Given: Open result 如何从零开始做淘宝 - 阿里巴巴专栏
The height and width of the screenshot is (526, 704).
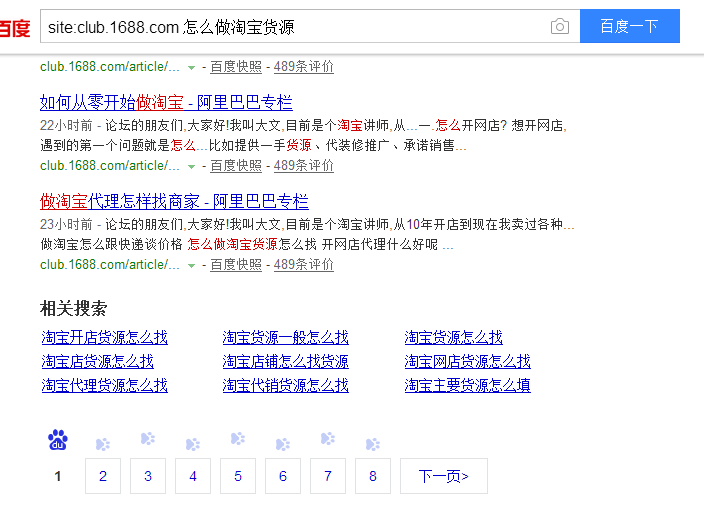Looking at the screenshot, I should tap(166, 102).
